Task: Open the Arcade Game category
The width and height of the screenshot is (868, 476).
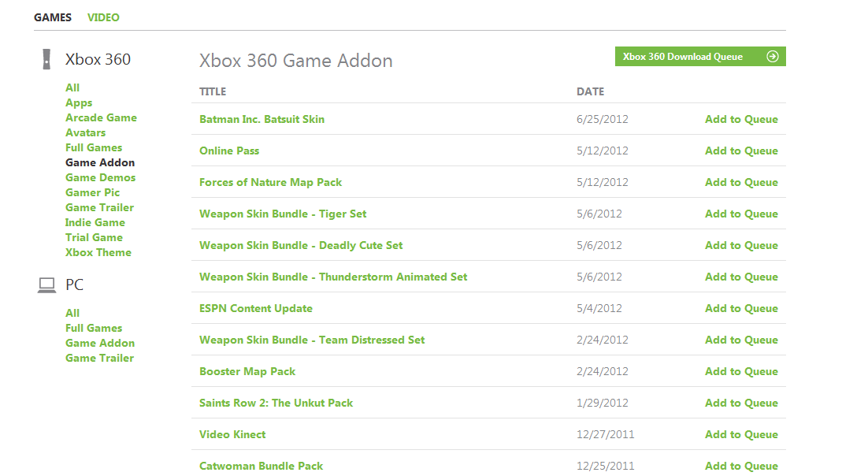Action: (101, 117)
